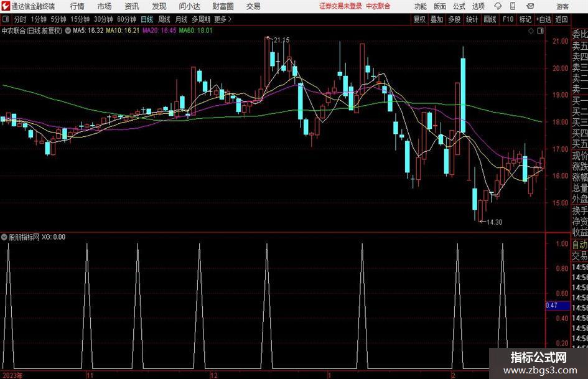
Task: Switch to the 月线 monthly period
Action: click(x=182, y=19)
